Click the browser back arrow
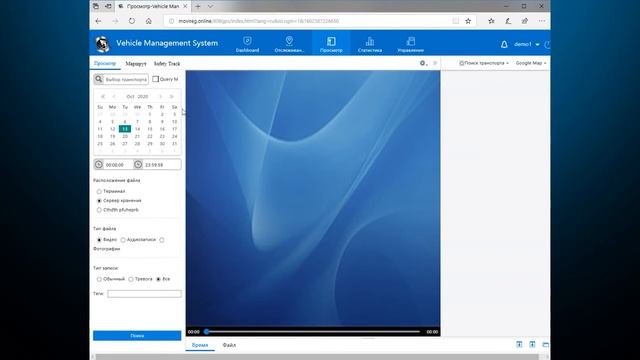 [98, 21]
